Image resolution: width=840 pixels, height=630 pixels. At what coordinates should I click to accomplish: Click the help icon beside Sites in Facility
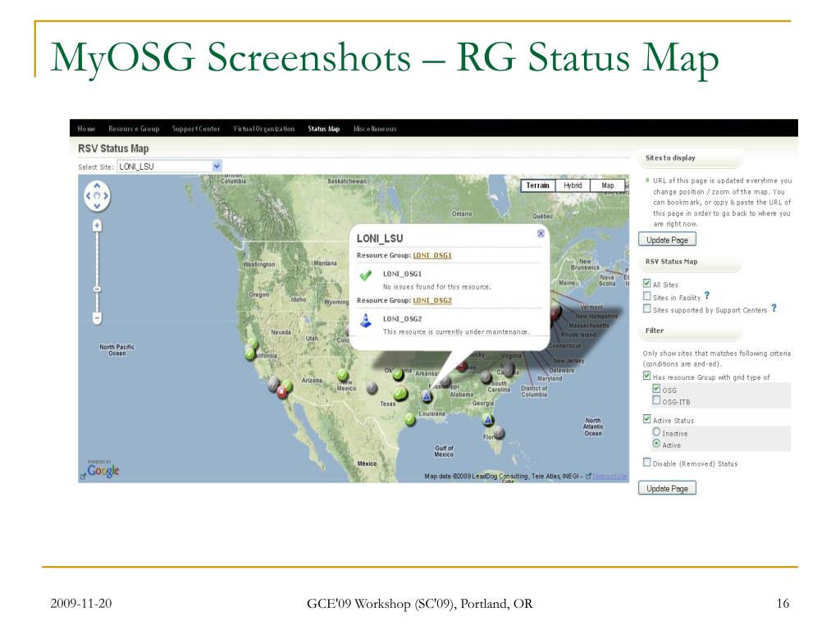[x=706, y=295]
